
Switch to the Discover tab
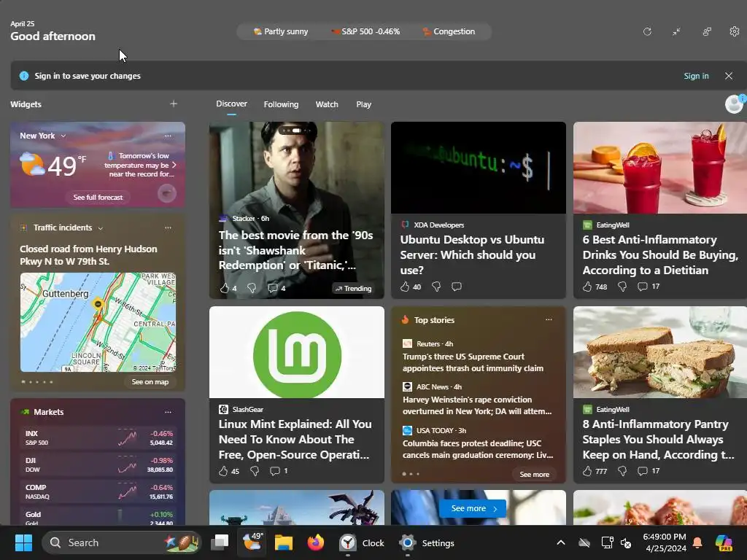click(231, 104)
